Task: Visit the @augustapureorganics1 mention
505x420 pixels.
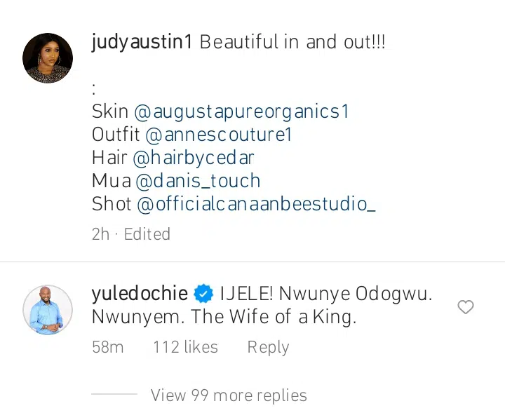Action: coord(241,112)
